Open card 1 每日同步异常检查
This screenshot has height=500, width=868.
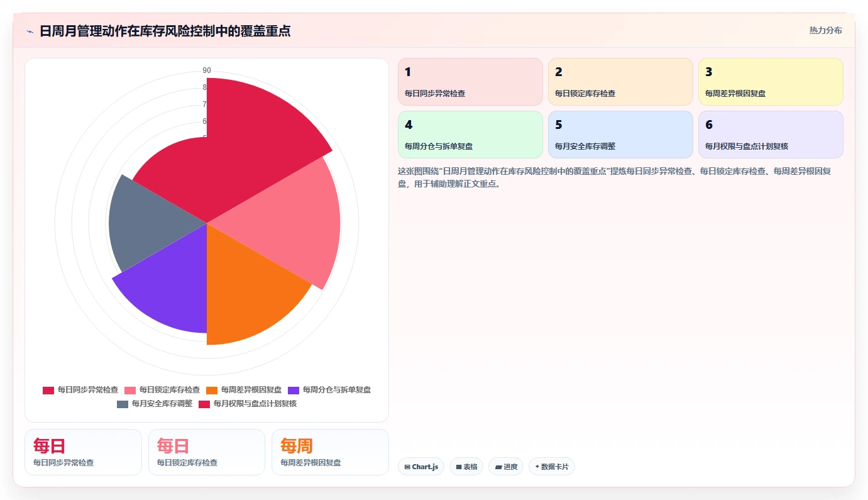470,82
